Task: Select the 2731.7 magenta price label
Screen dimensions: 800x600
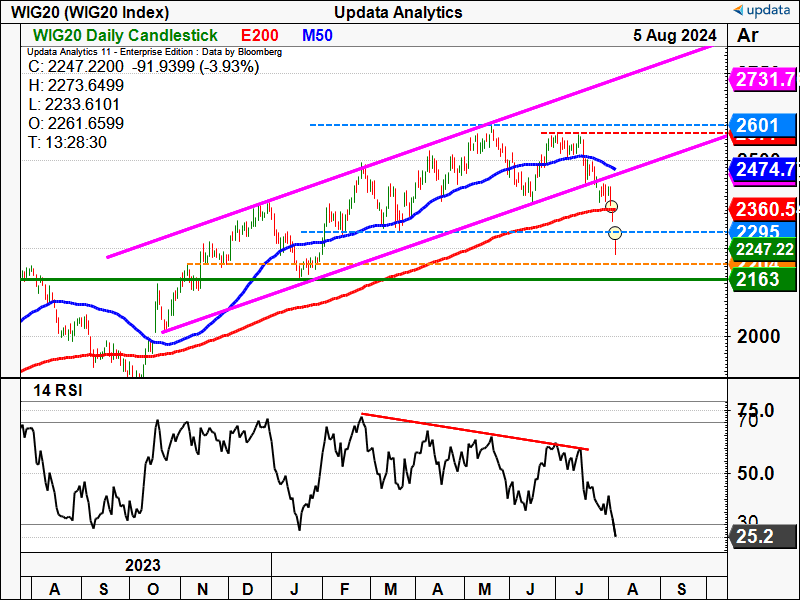Action: [763, 79]
